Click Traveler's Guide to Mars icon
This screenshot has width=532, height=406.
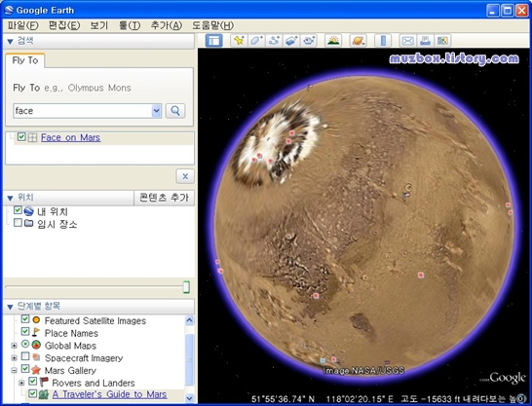click(44, 394)
